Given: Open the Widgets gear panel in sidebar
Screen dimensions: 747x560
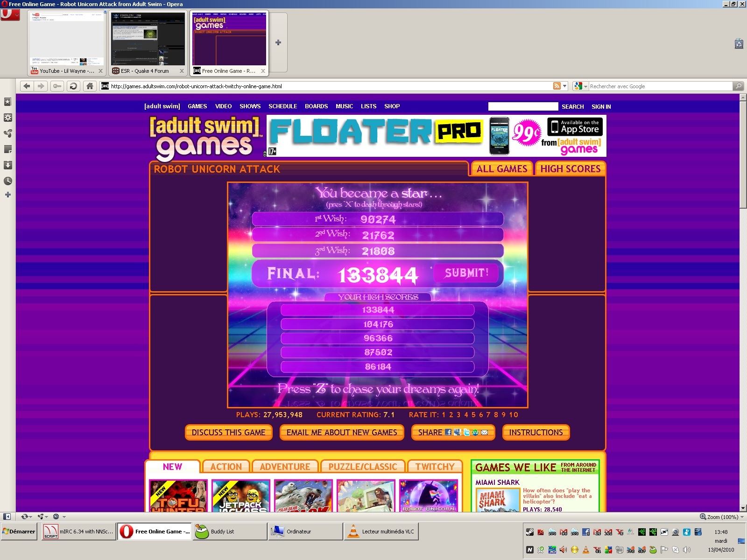Looking at the screenshot, I should click(7, 118).
